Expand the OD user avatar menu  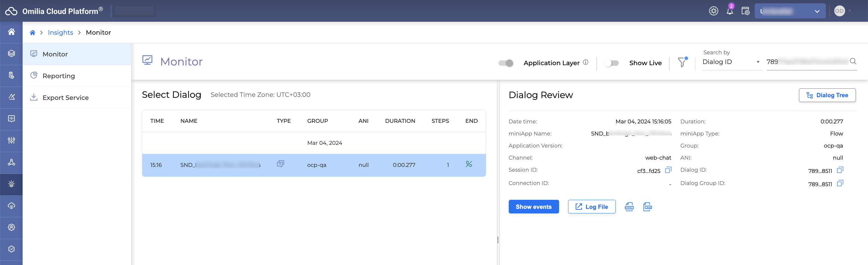click(x=842, y=11)
